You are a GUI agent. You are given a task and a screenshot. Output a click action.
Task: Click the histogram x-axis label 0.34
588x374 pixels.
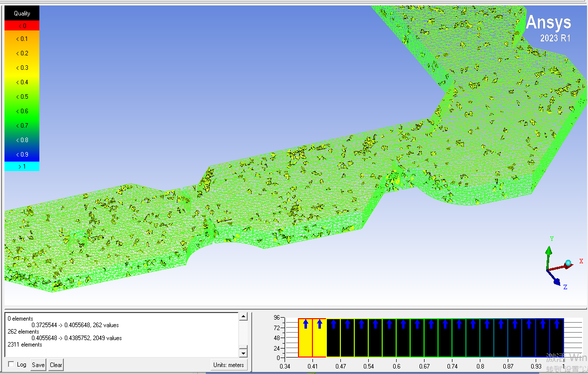pos(285,366)
